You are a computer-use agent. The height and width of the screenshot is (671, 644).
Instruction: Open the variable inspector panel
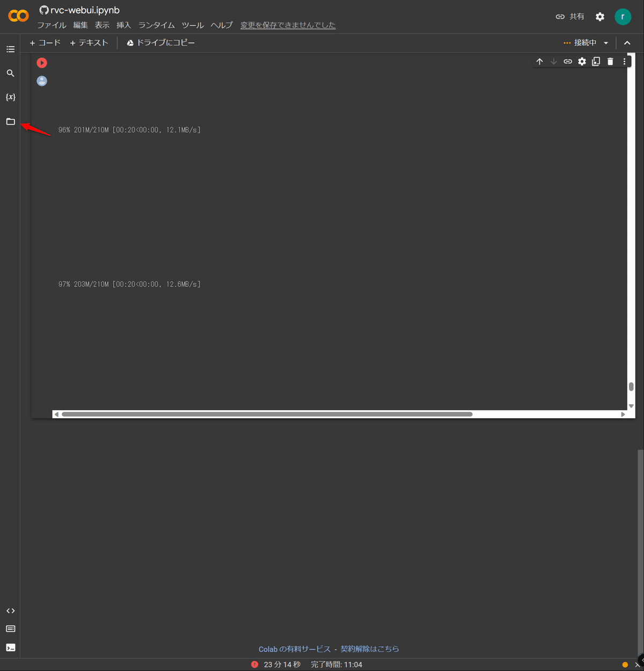10,97
